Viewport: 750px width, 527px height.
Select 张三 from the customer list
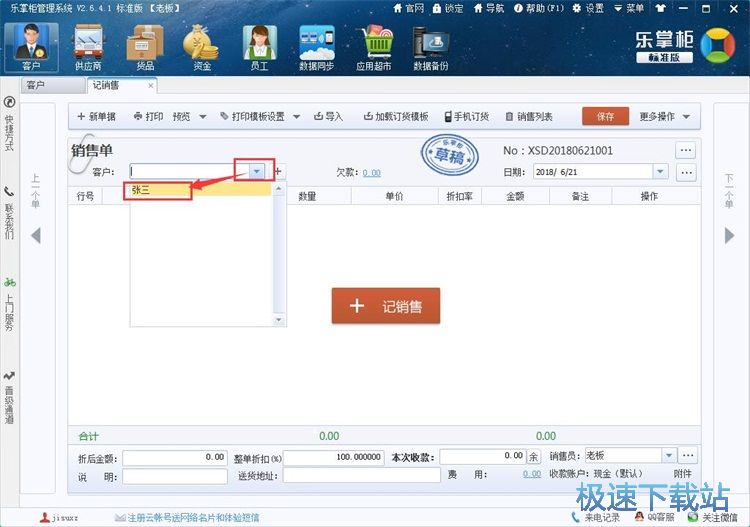tap(201, 190)
